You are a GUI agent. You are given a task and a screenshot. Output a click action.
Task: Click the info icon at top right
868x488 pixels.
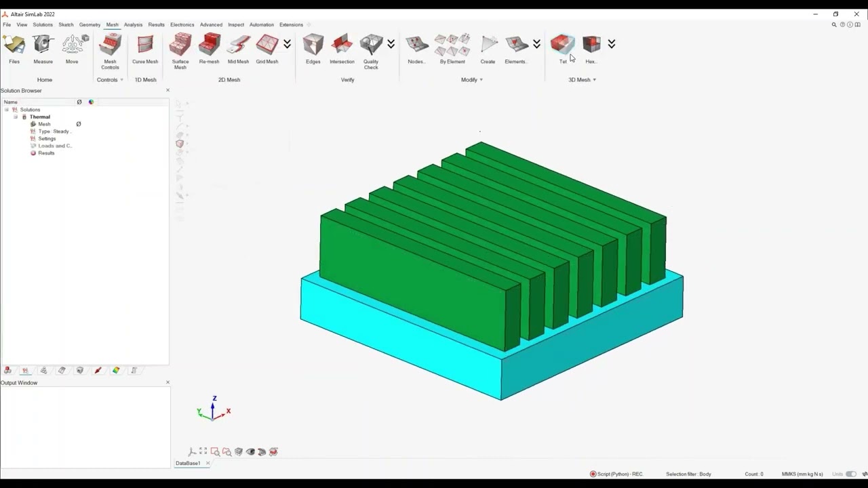pyautogui.click(x=850, y=25)
